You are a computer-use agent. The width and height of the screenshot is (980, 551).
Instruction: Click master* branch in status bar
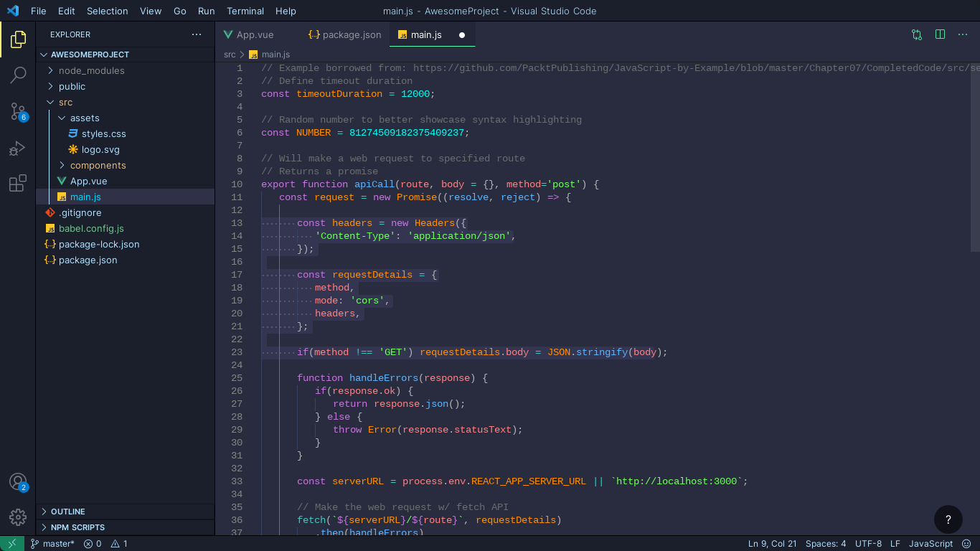click(x=52, y=544)
